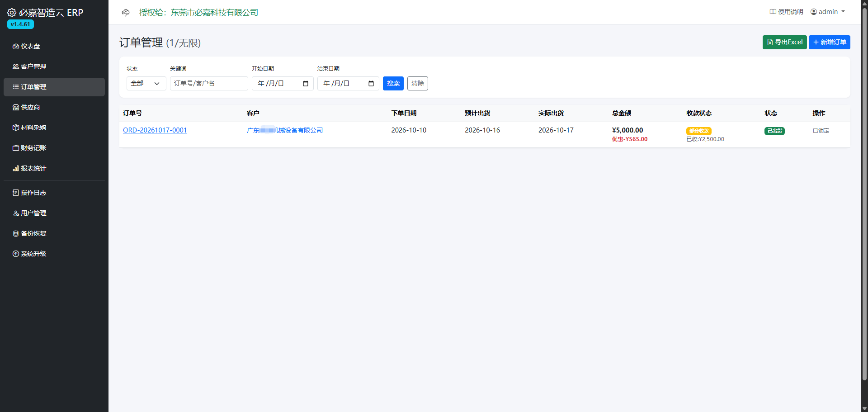868x412 pixels.
Task: Click the gear logo beside 必嘉智造云 ERP
Action: pyautogui.click(x=12, y=13)
